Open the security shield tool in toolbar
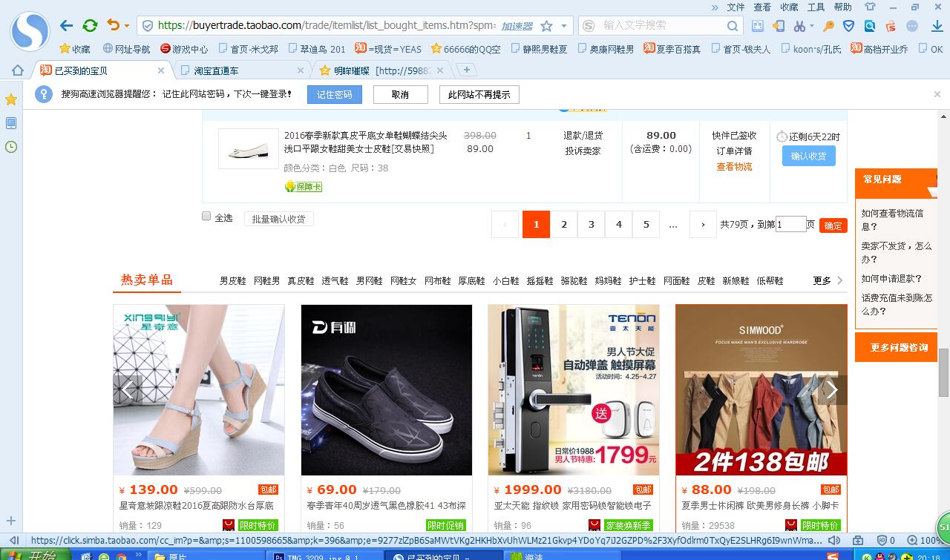The image size is (950, 560). pos(848,25)
